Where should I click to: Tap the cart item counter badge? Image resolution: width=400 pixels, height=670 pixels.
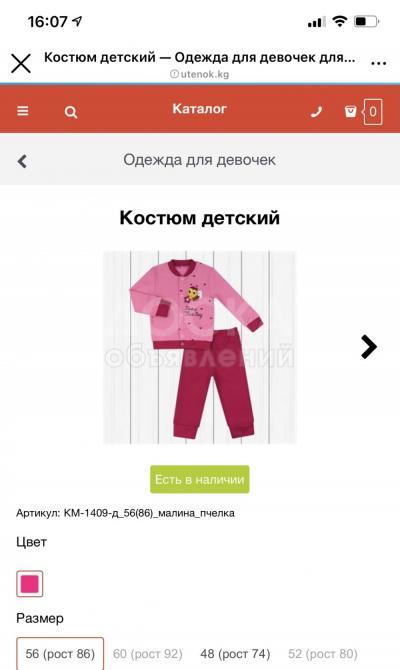tap(372, 112)
